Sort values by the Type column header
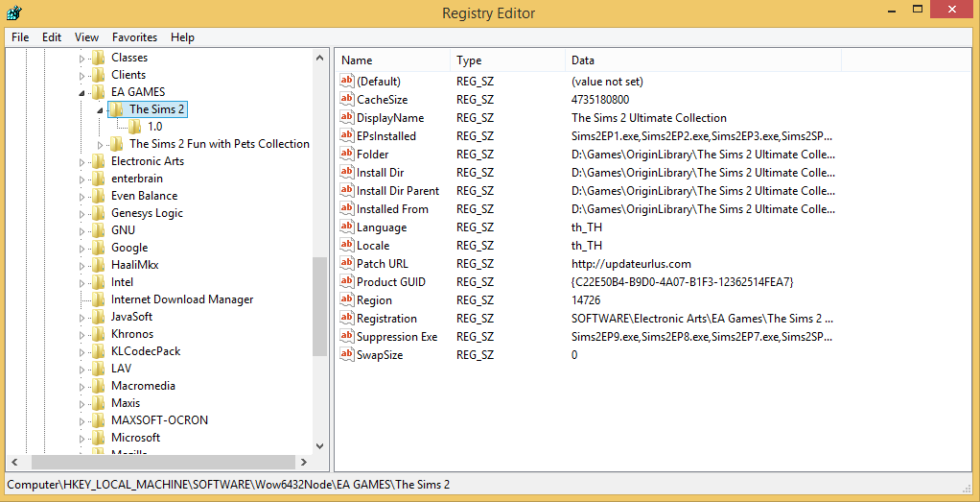 click(x=507, y=60)
